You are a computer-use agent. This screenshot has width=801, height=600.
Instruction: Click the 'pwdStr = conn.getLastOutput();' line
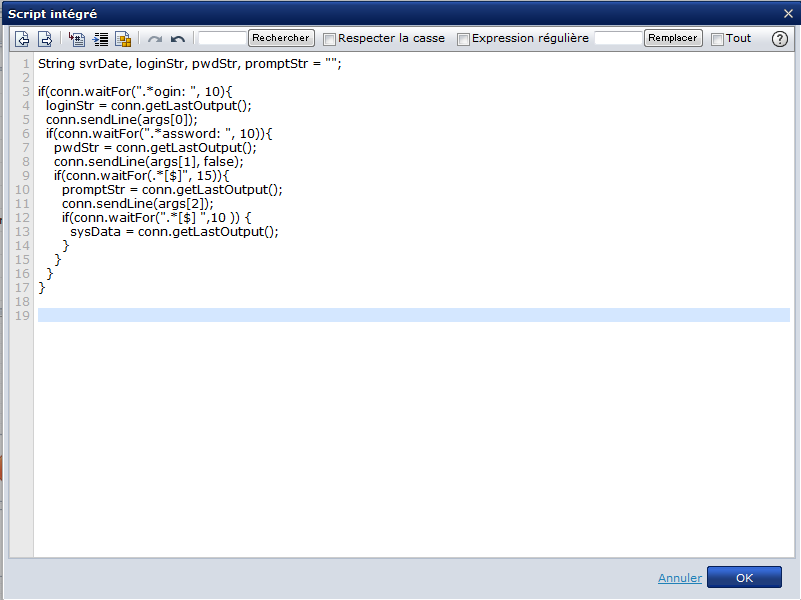(x=155, y=148)
